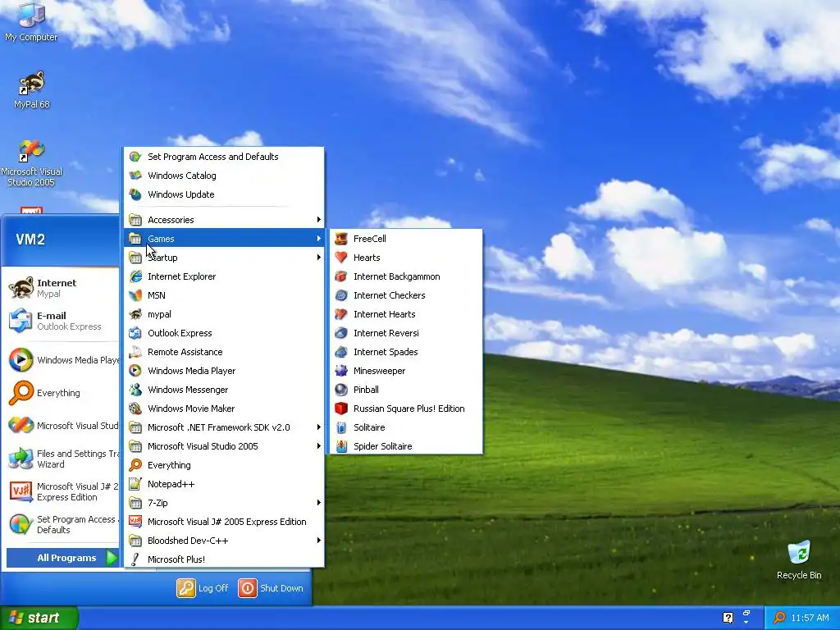This screenshot has width=840, height=630.
Task: Expand the Accessories submenu arrow
Action: click(319, 220)
